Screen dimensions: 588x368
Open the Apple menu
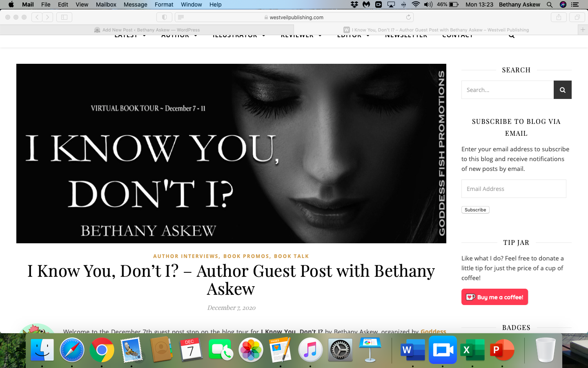pos(11,4)
